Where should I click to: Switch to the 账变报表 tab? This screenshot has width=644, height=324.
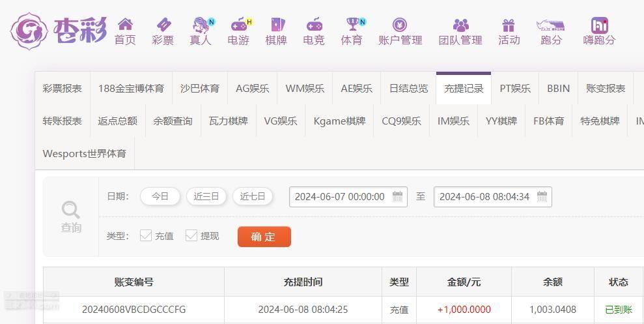point(606,89)
